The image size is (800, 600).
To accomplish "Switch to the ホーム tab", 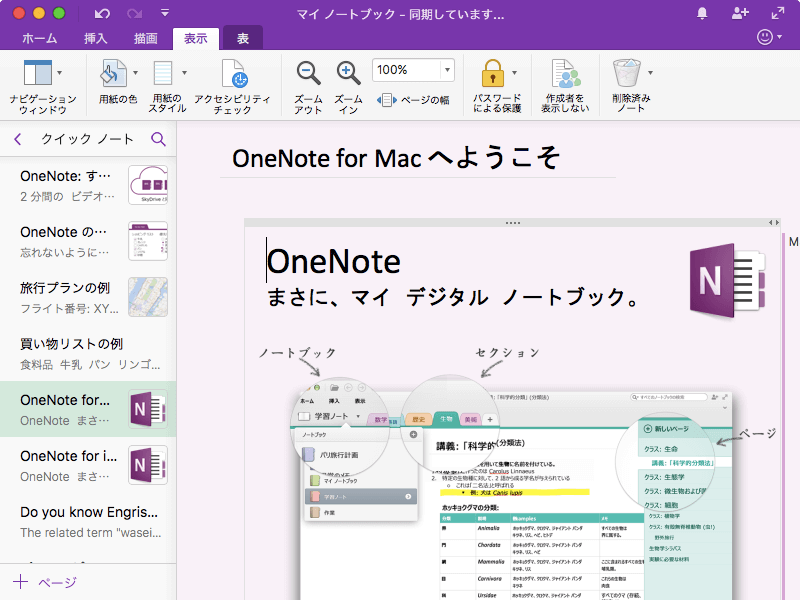I will (40, 38).
